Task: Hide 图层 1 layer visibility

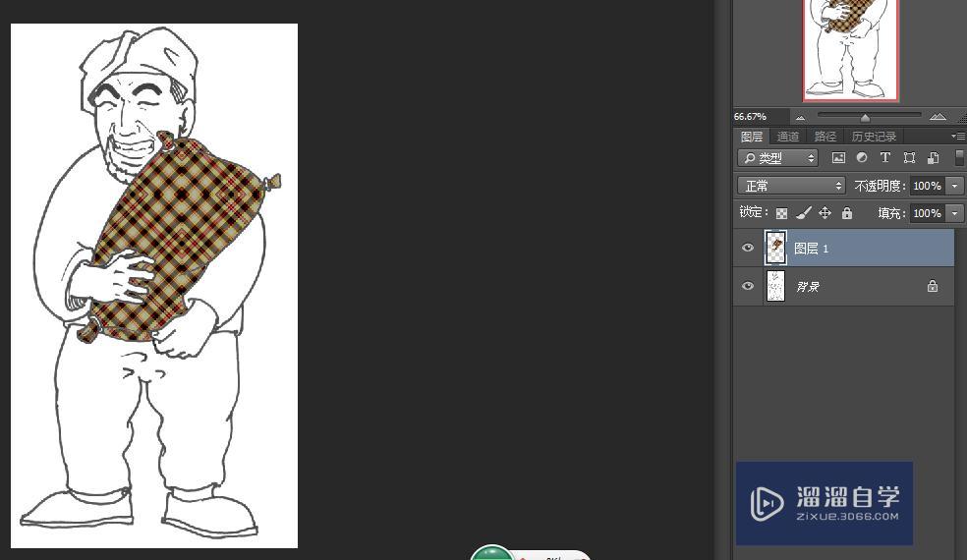Action: (748, 248)
